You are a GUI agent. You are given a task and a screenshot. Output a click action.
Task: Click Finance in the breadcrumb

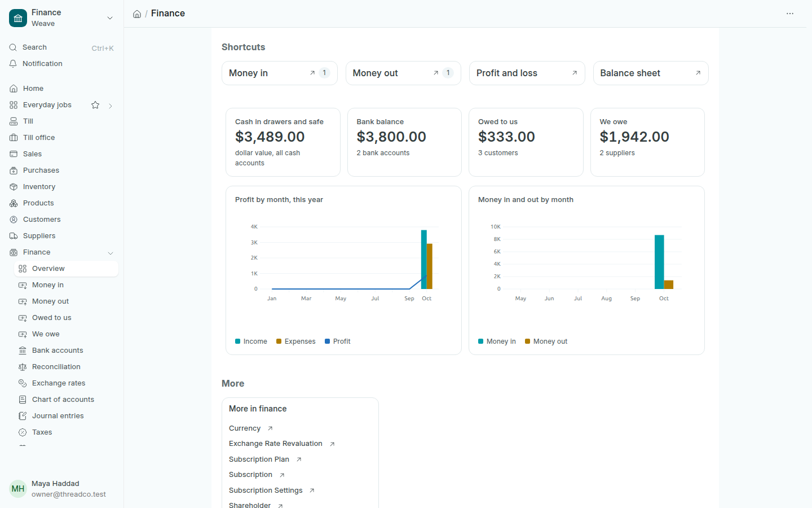click(168, 14)
